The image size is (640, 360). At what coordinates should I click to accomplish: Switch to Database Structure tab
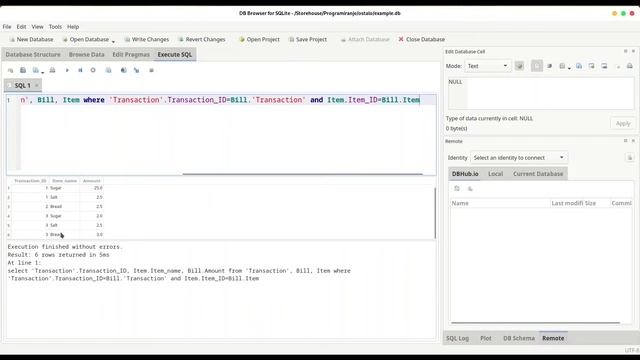click(33, 54)
